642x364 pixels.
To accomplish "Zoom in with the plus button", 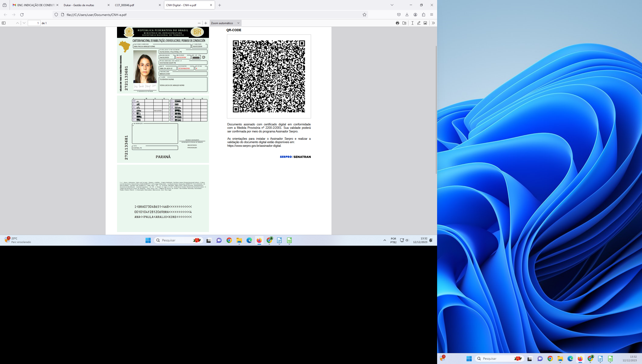I will (206, 23).
